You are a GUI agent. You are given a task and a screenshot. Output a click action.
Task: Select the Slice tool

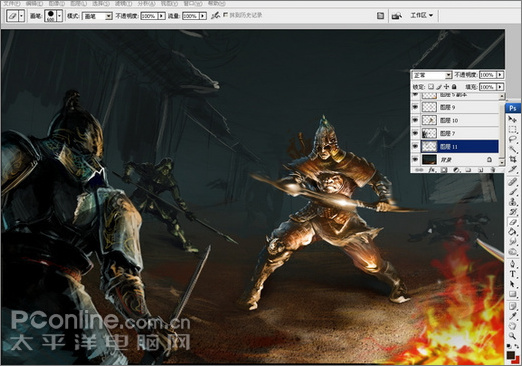[x=512, y=169]
